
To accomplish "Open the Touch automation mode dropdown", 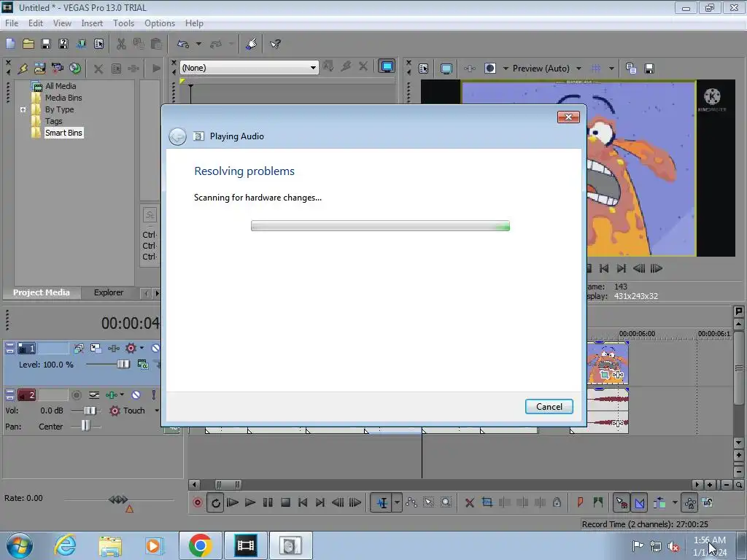I will pos(156,411).
